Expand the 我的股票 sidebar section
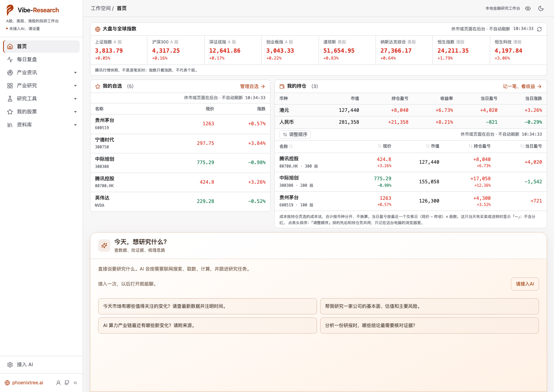The width and height of the screenshot is (554, 392). (42, 112)
